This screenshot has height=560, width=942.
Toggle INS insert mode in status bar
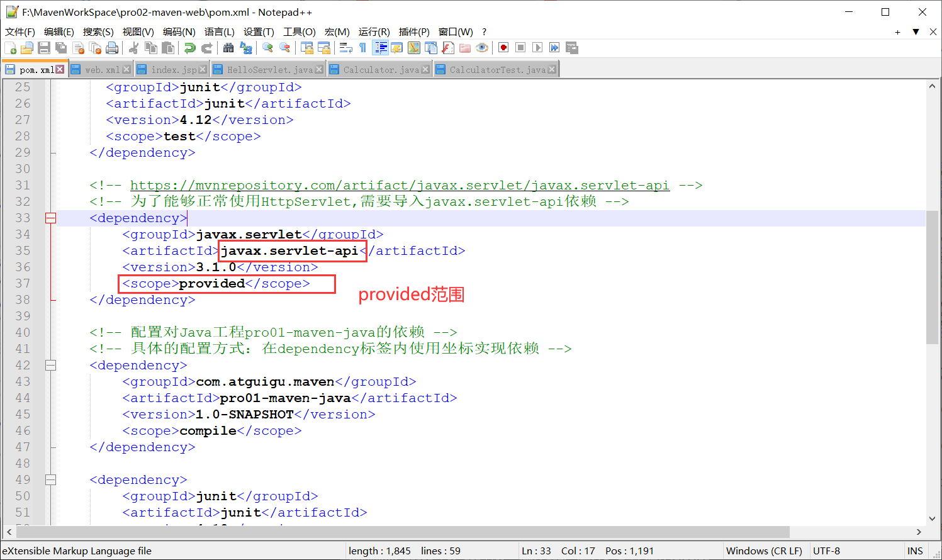click(915, 551)
